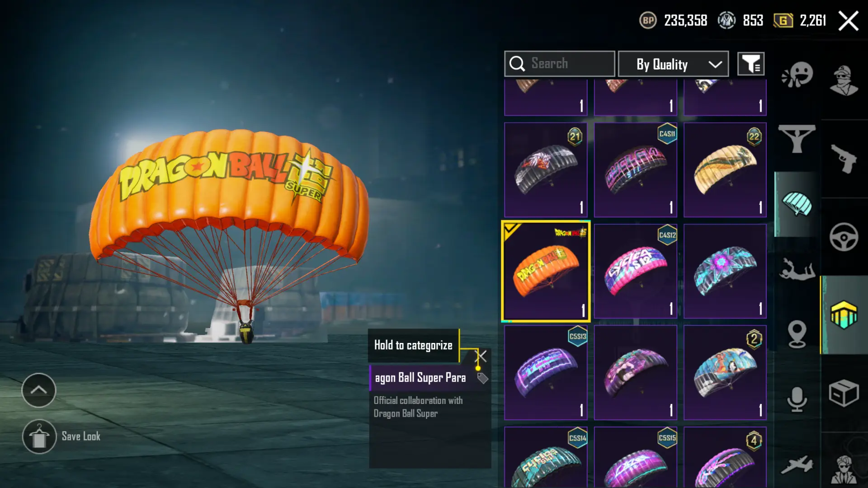Image resolution: width=868 pixels, height=488 pixels.
Task: Toggle the item filter funnel button
Action: coord(751,64)
